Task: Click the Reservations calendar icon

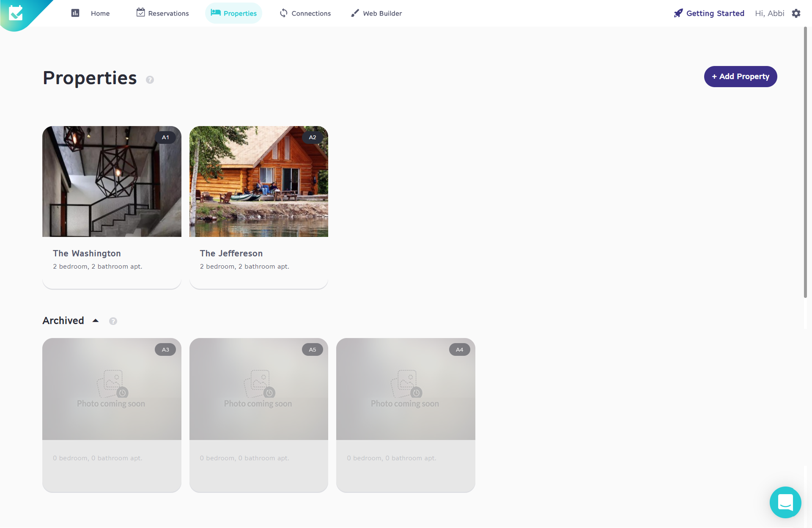Action: (140, 13)
